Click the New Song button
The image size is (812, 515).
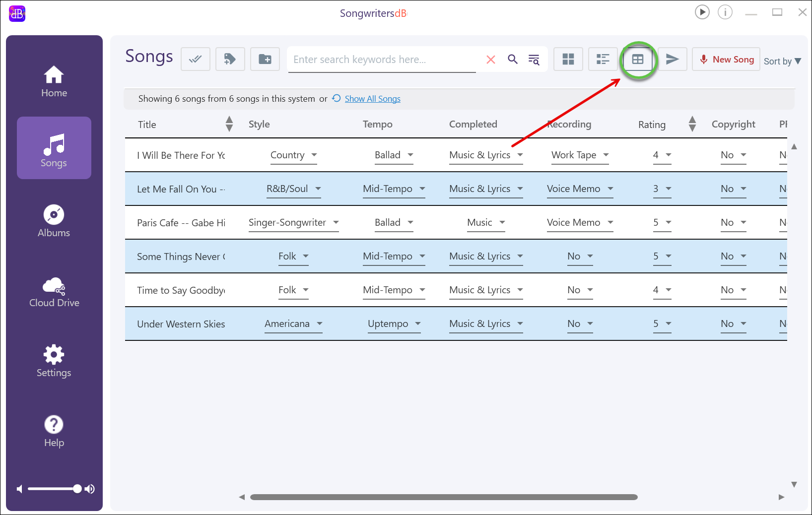tap(726, 60)
